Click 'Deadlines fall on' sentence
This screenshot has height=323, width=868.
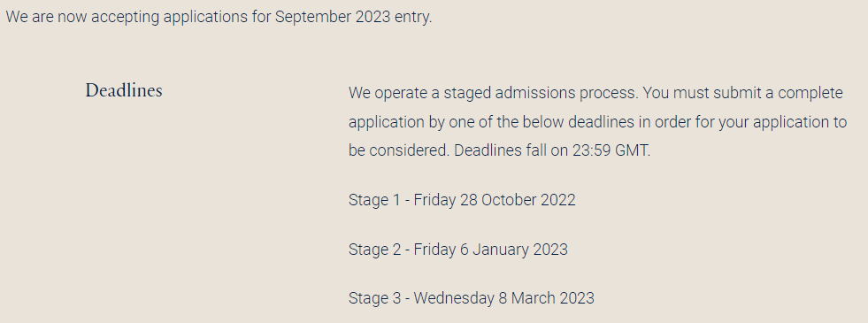pos(511,150)
